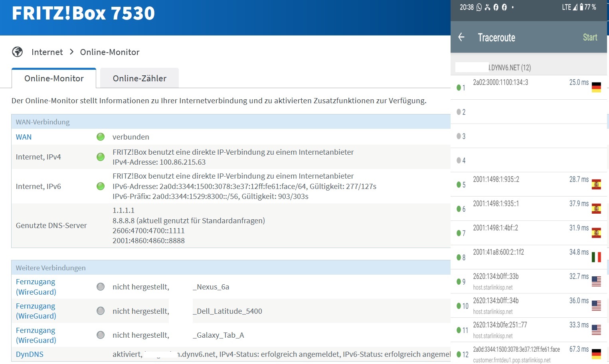Click the FRITZ!Box 7530 title

click(83, 13)
